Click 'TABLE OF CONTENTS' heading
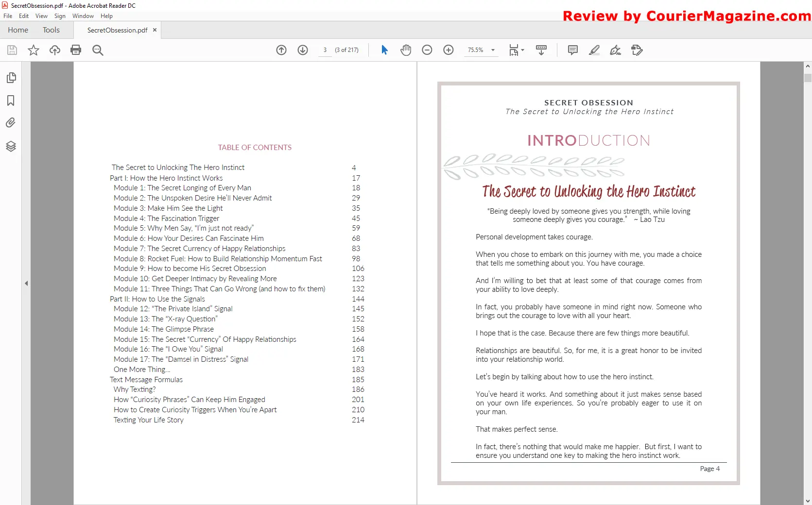Viewport: 812px width, 505px height. 255,148
